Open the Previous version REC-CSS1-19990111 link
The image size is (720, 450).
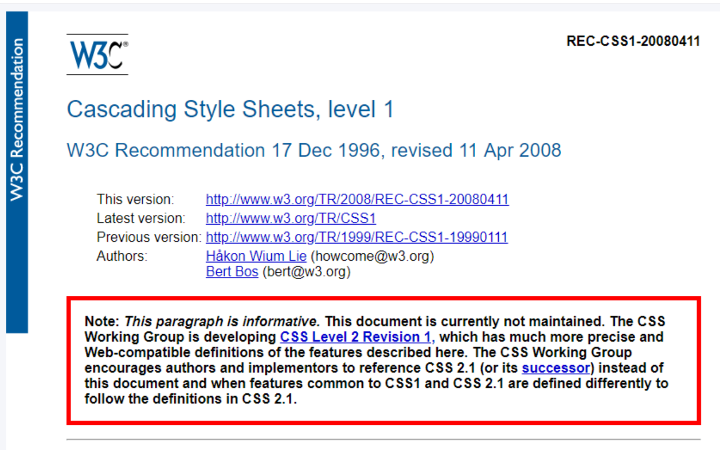click(x=357, y=237)
